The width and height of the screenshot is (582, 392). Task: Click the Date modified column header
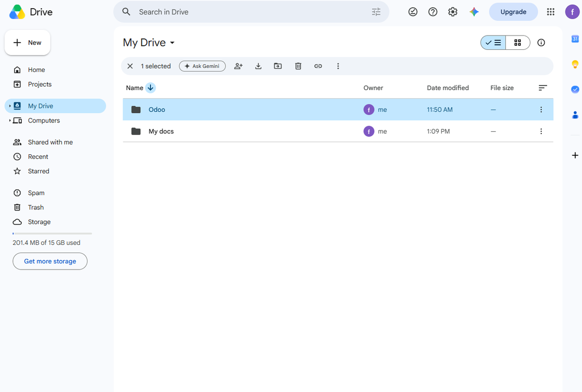448,88
